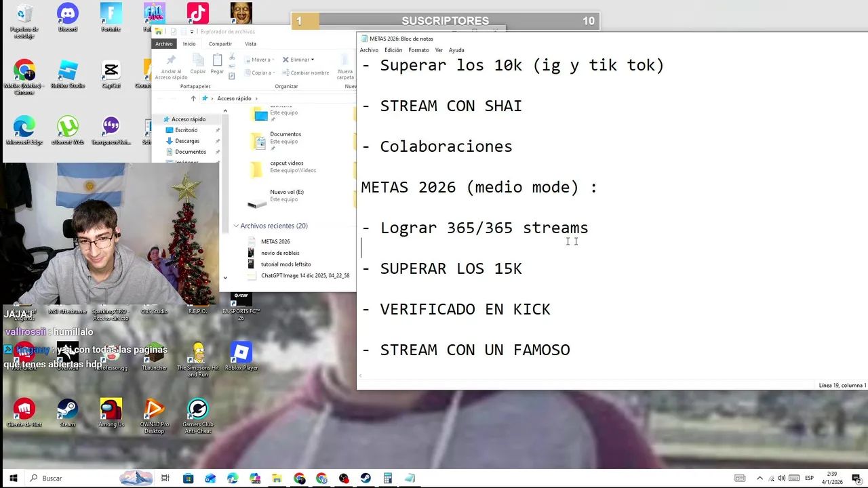868x488 pixels.
Task: Select Descargas in the navigation pane
Action: tap(187, 141)
